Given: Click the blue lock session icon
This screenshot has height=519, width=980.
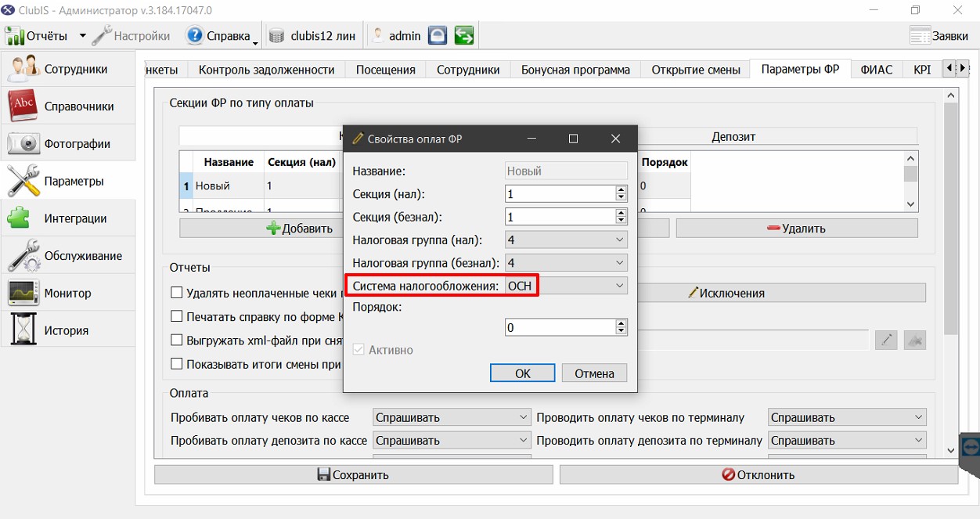Looking at the screenshot, I should [x=438, y=35].
